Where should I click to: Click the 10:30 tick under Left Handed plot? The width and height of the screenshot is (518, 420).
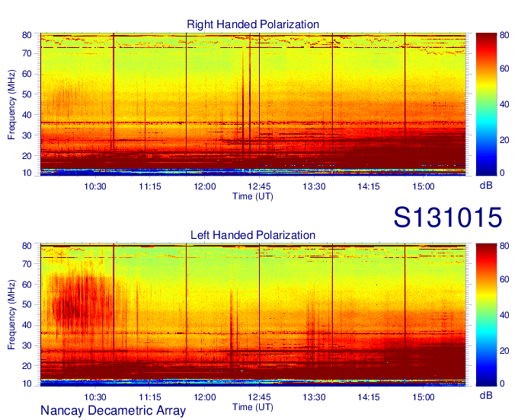95,397
